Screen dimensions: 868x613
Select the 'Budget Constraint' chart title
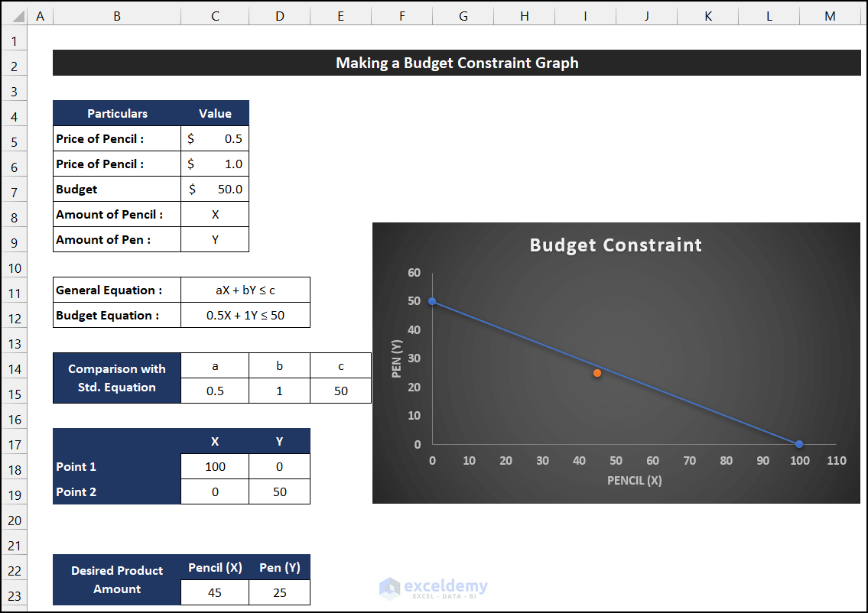(616, 245)
